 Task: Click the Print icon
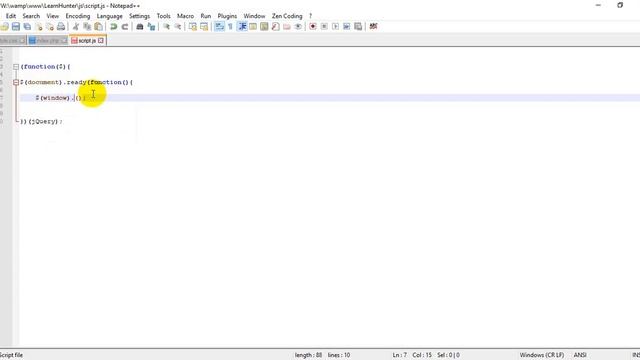pos(61,27)
